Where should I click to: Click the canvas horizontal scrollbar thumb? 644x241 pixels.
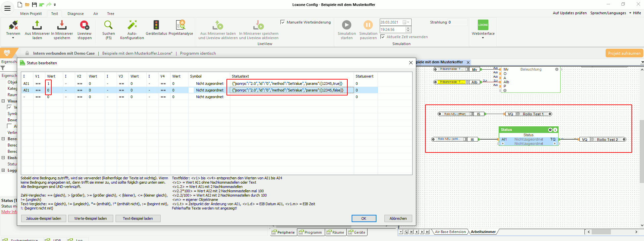click(601, 232)
